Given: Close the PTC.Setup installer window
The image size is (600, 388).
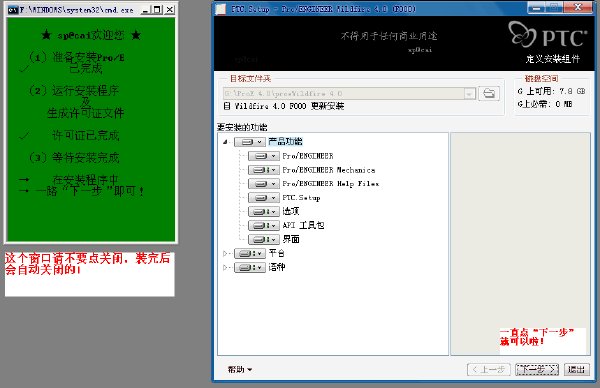Looking at the screenshot, I should (578, 7).
